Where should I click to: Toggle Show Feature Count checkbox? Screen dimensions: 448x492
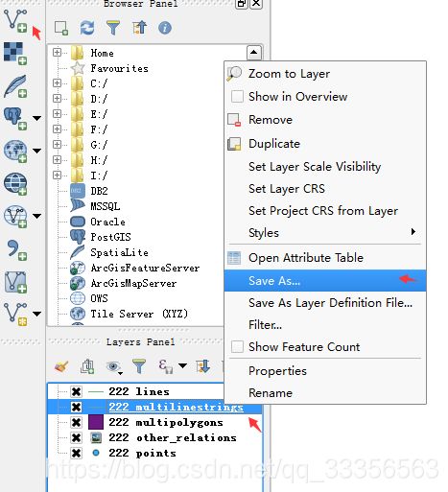(237, 346)
